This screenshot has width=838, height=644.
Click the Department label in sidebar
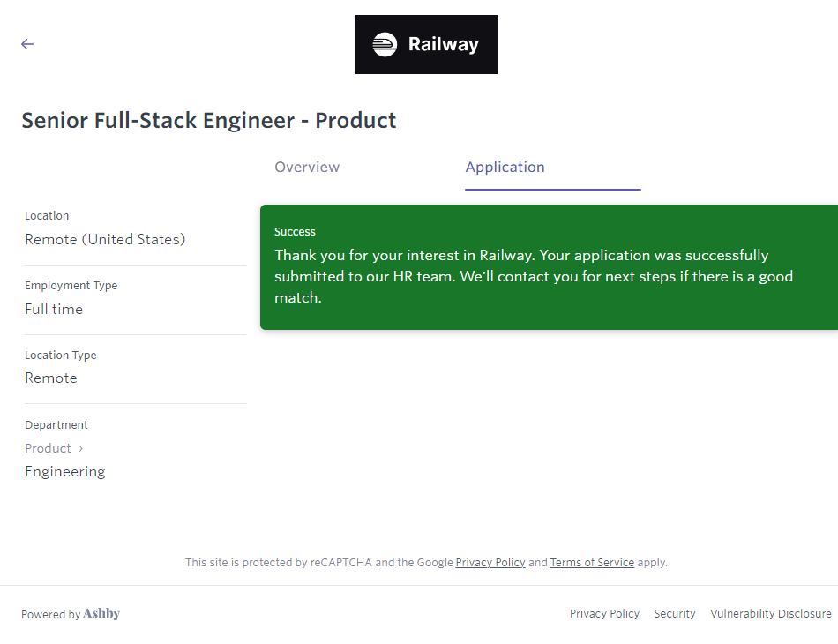[56, 425]
